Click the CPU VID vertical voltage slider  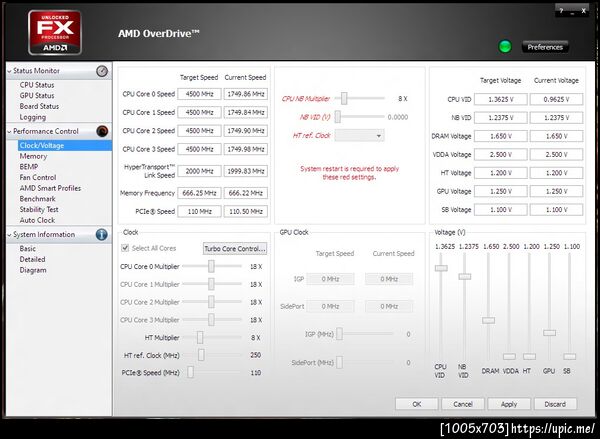441,268
